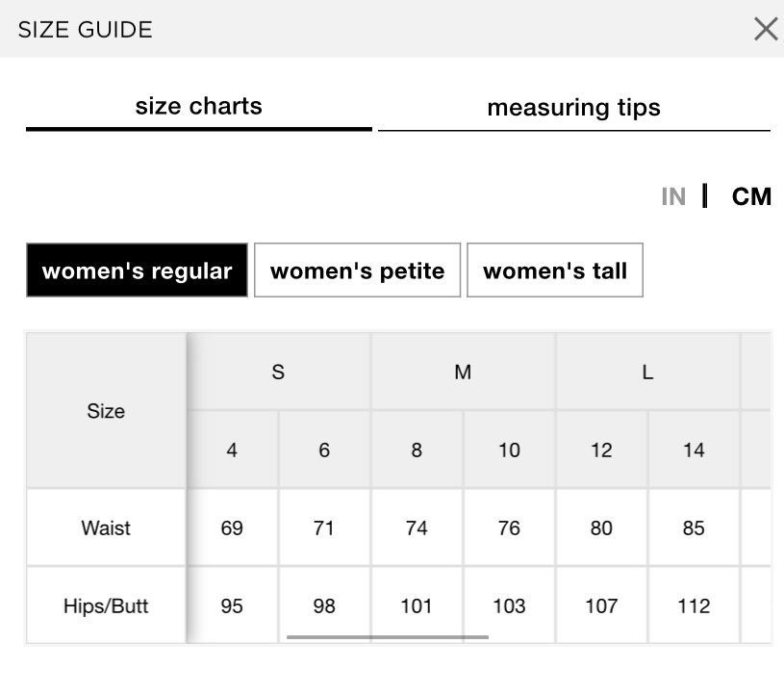
Task: Close the size guide with X icon
Action: 766,29
